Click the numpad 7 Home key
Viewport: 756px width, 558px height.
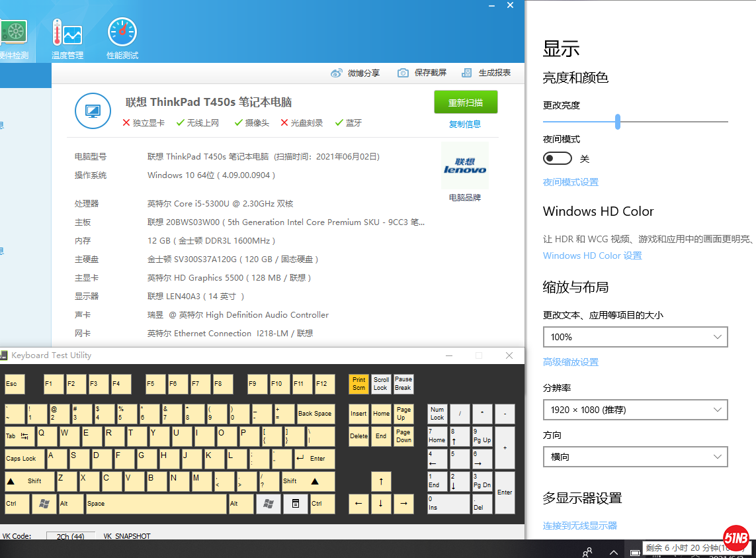point(437,436)
